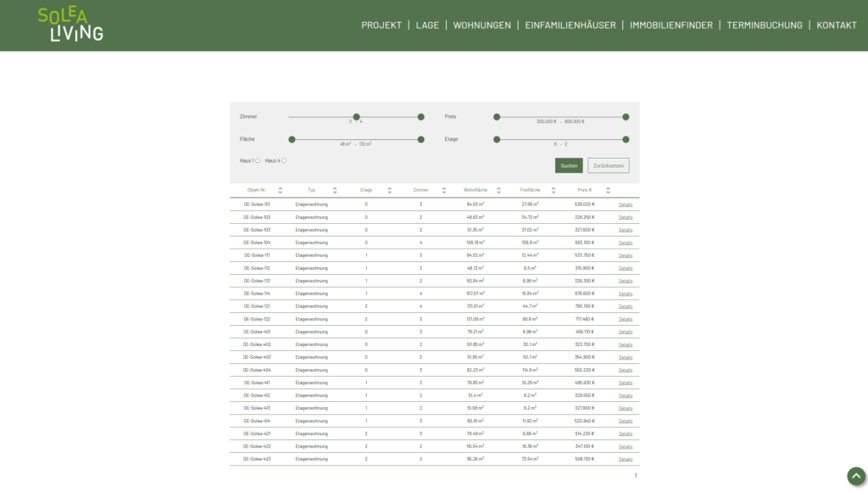Screen dimensions: 868x492
Task: Click free area cell 114.6 m²
Action: click(530, 370)
